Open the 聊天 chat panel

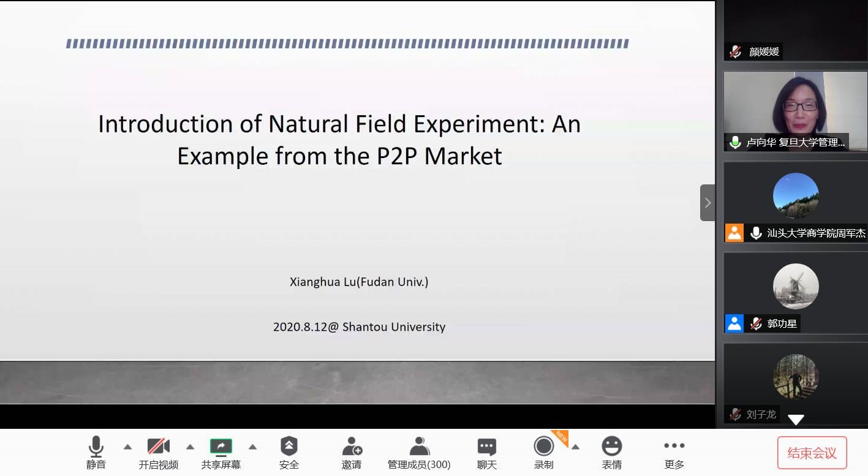click(486, 452)
